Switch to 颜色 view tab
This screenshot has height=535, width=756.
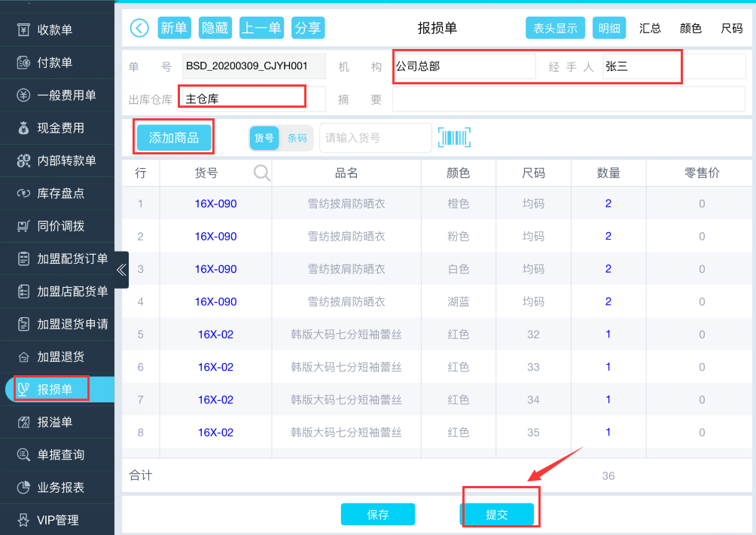pyautogui.click(x=690, y=28)
